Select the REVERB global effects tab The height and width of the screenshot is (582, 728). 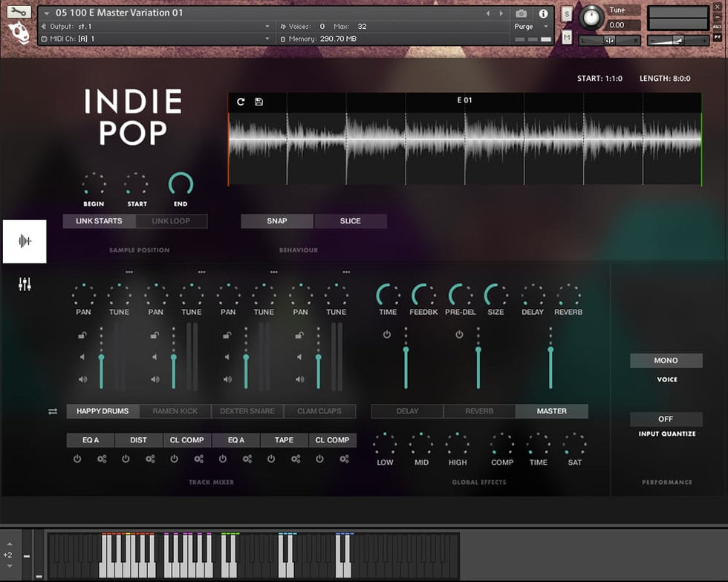point(479,411)
